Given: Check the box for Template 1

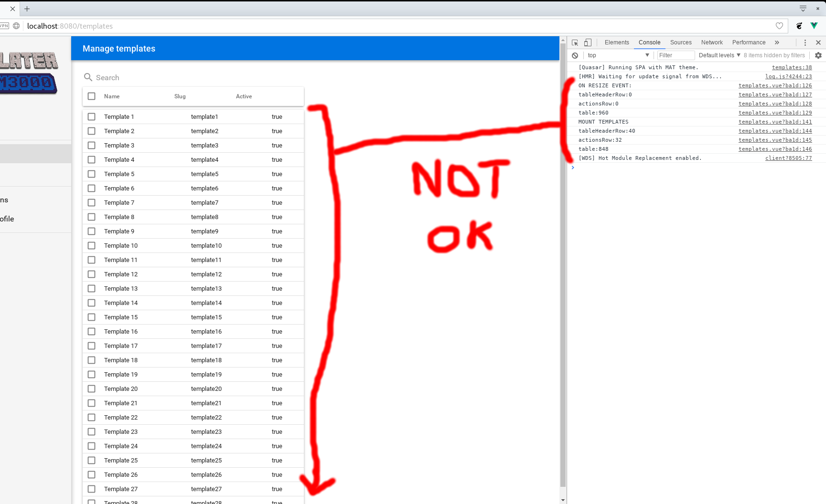Looking at the screenshot, I should 92,117.
